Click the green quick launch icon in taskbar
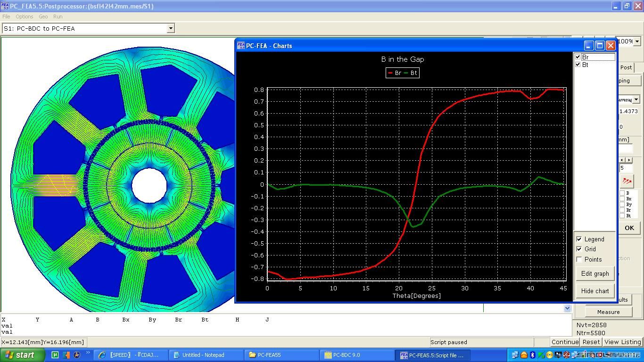 (55, 355)
